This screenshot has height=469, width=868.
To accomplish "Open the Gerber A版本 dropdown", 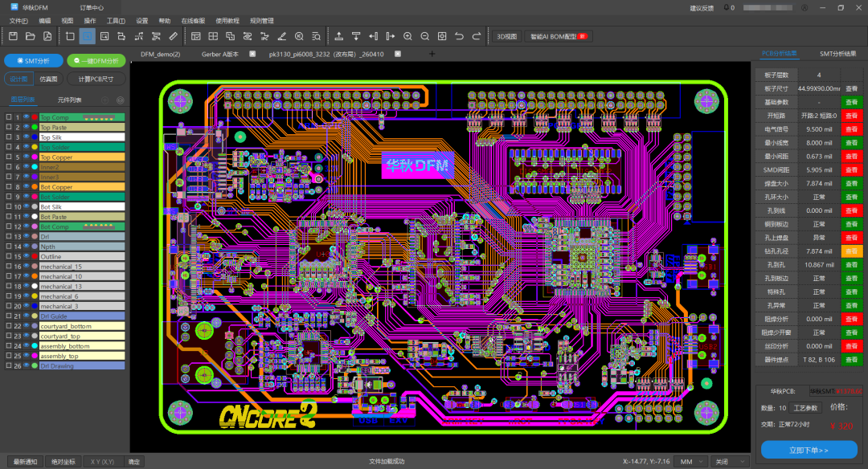I will tap(219, 55).
